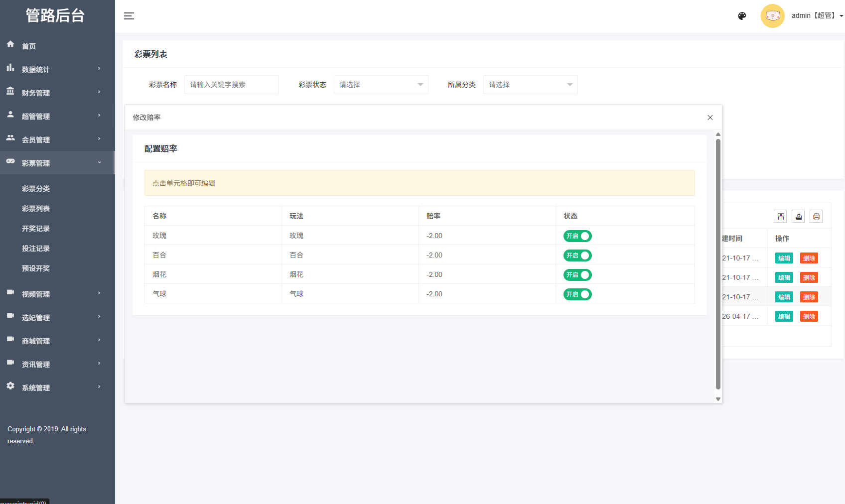Disable the 气球 status switch
Image resolution: width=845 pixels, height=504 pixels.
click(x=577, y=294)
